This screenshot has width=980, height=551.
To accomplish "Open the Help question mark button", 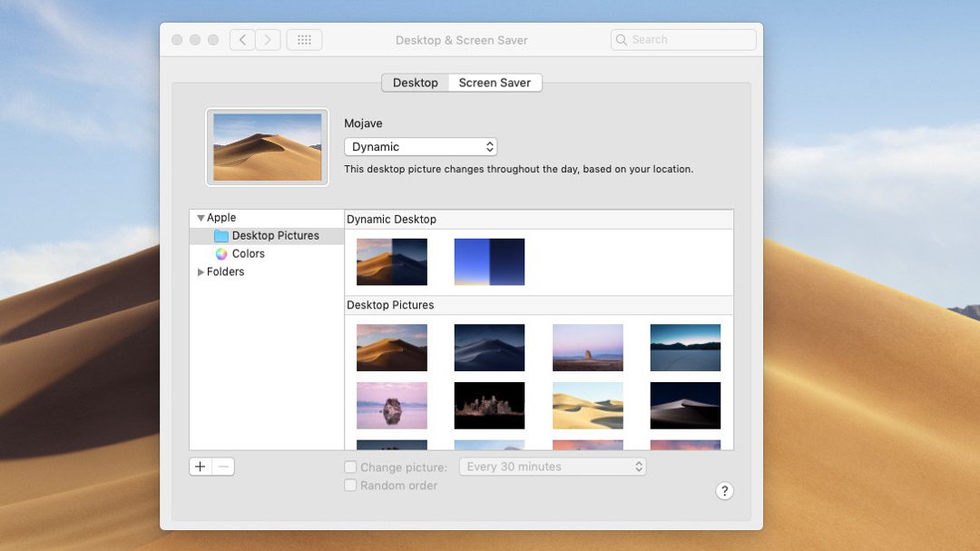I will point(724,491).
